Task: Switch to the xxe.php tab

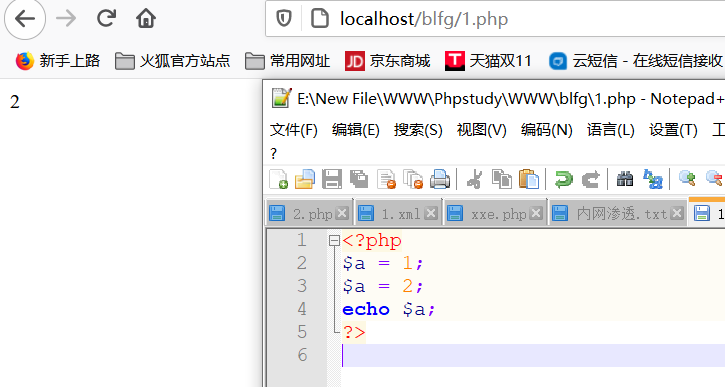Action: [495, 214]
